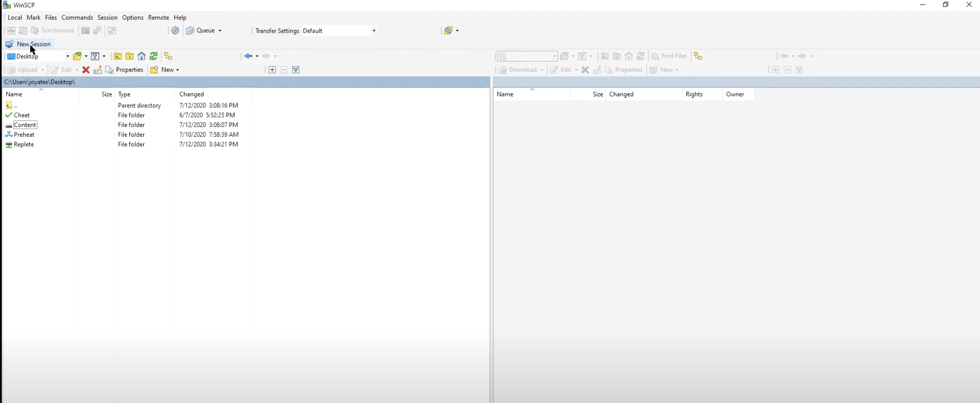980x403 pixels.
Task: Sort local files by Type column
Action: pyautogui.click(x=145, y=94)
